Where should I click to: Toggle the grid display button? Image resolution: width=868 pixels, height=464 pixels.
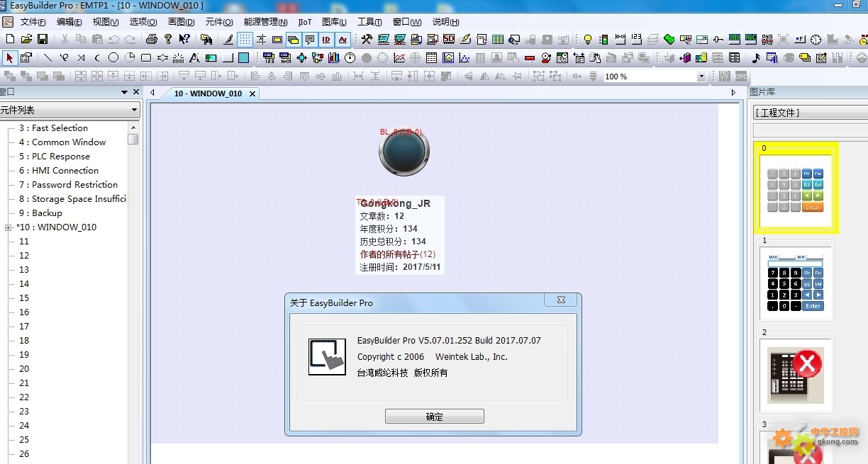(245, 39)
